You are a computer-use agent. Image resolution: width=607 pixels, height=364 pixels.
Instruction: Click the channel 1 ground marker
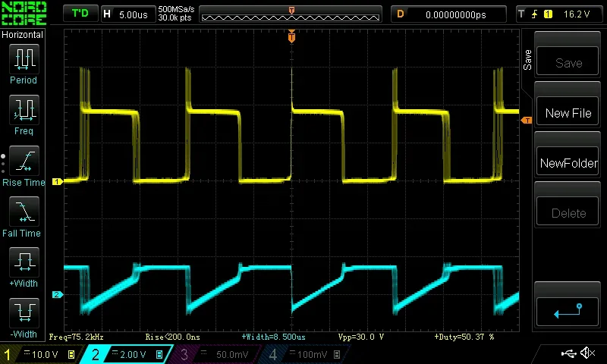coord(58,181)
